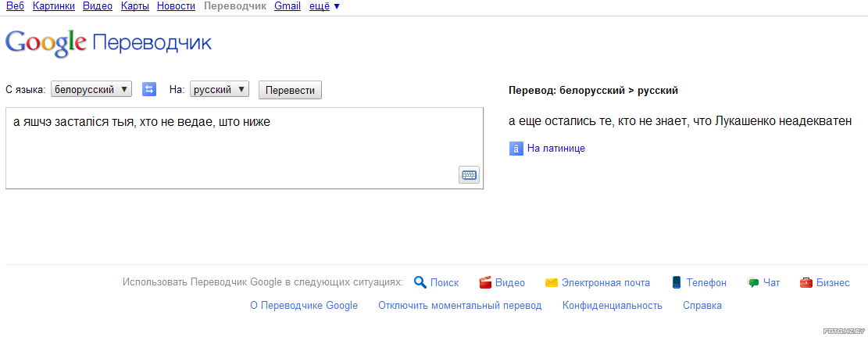This screenshot has height=337, width=868.
Task: Open the Видео top navigation item
Action: pos(98,7)
